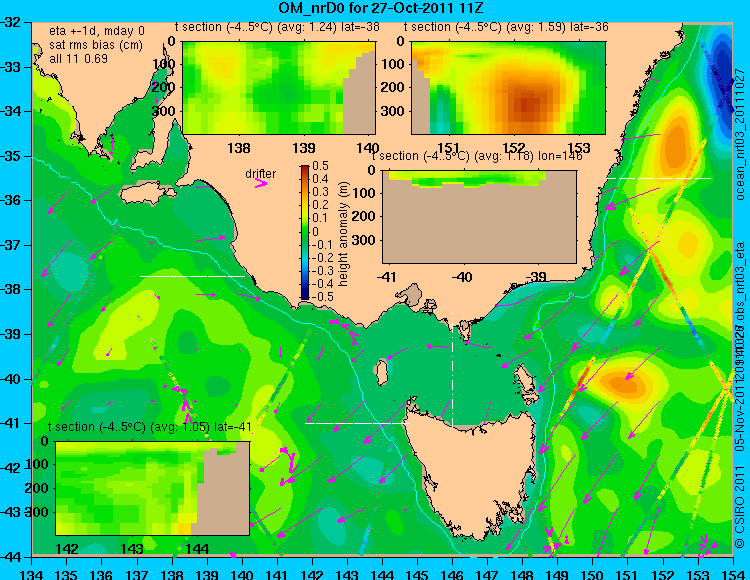This screenshot has width=750, height=580.
Task: Select the vertical text 'ocean_nrt03_20111027'
Action: 740,134
